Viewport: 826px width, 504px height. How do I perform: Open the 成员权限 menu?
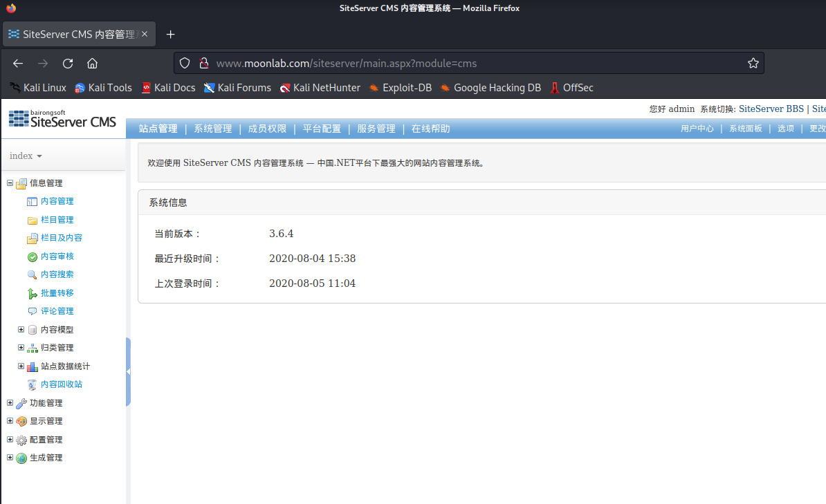[x=267, y=129]
